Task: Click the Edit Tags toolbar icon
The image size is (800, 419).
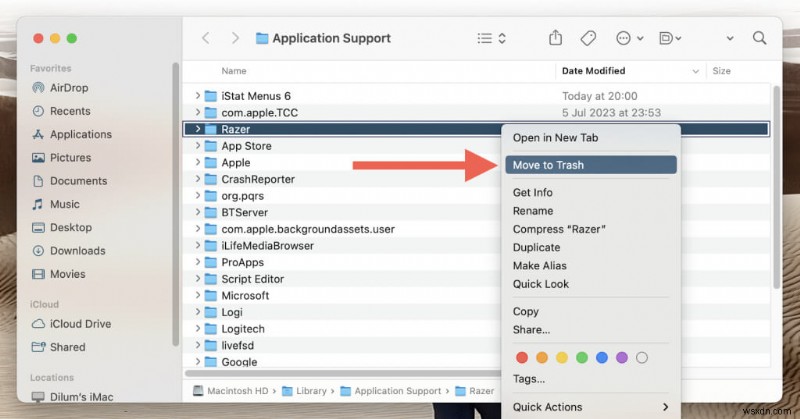Action: point(588,38)
